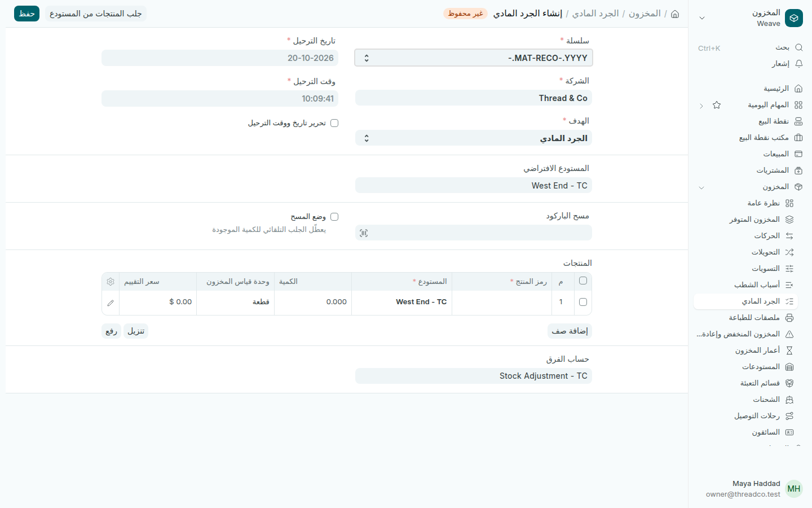
Task: Click the MH user avatar
Action: 794,489
